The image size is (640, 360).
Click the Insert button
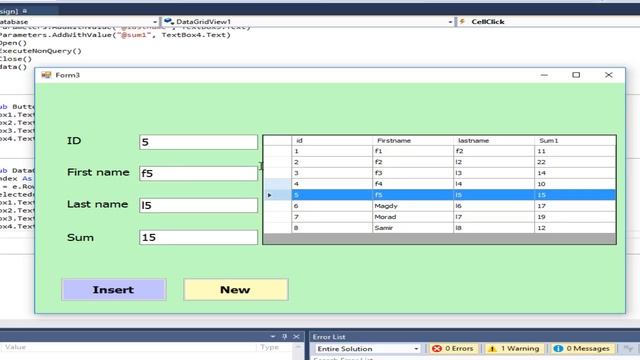114,290
